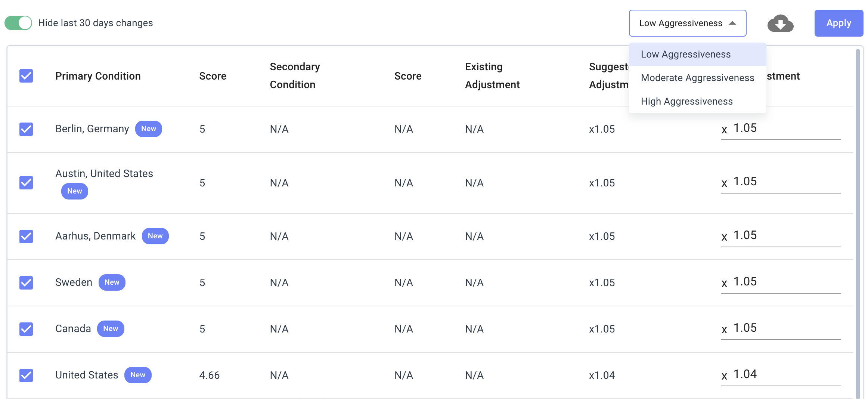This screenshot has width=868, height=399.
Task: Click the New badge beside Berlin, Germany
Action: click(149, 129)
